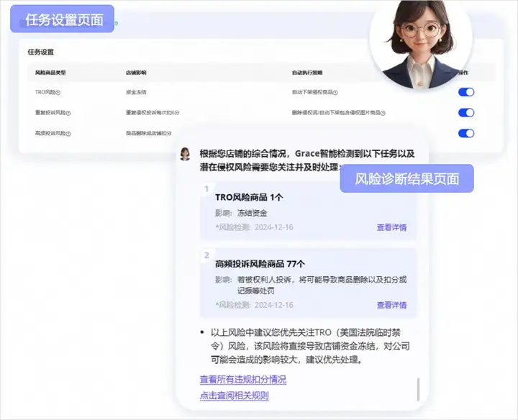Open 查看详情 for 高频投诉风险商品 card
The width and height of the screenshot is (518, 420).
point(391,305)
